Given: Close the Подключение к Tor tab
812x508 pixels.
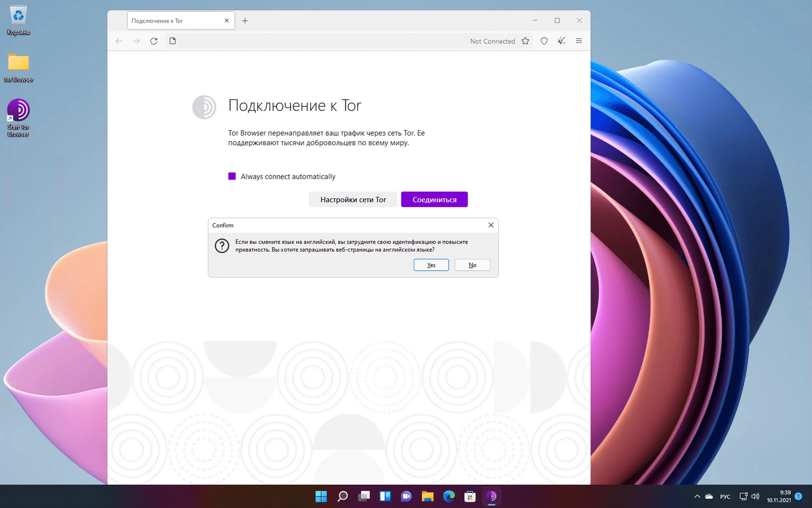Looking at the screenshot, I should 227,21.
